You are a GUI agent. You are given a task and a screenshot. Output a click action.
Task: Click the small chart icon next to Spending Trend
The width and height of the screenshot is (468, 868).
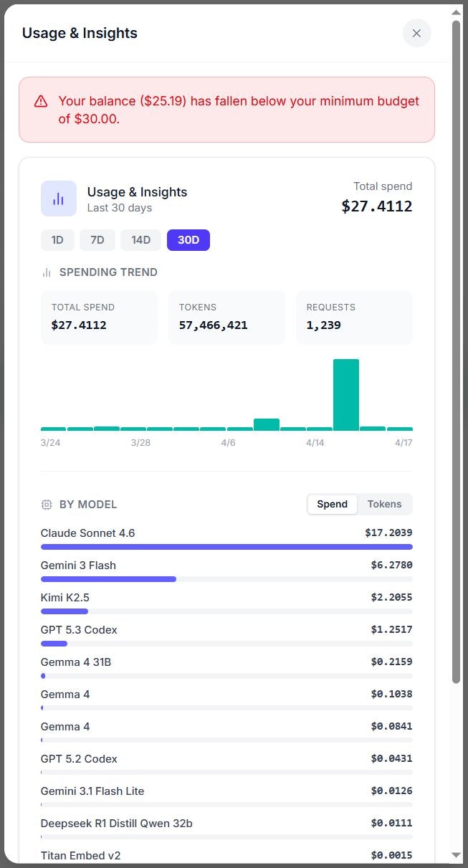click(47, 272)
